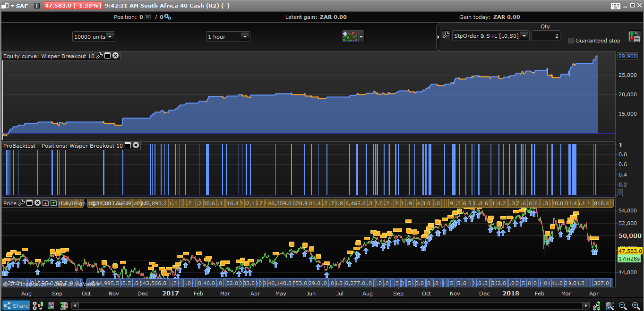Configure Equity curve panel with wrench icon
Viewport: 644px width, 311px height.
pyautogui.click(x=99, y=56)
